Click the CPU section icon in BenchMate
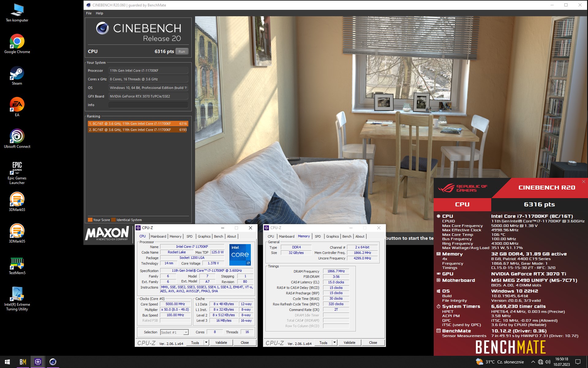The image size is (588, 368). [x=438, y=216]
